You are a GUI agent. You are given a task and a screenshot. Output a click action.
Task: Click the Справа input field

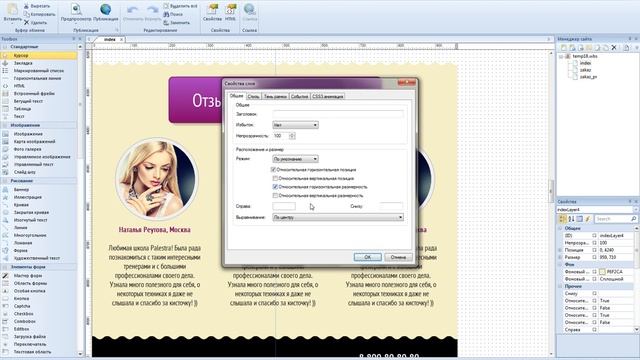[x=284, y=206]
